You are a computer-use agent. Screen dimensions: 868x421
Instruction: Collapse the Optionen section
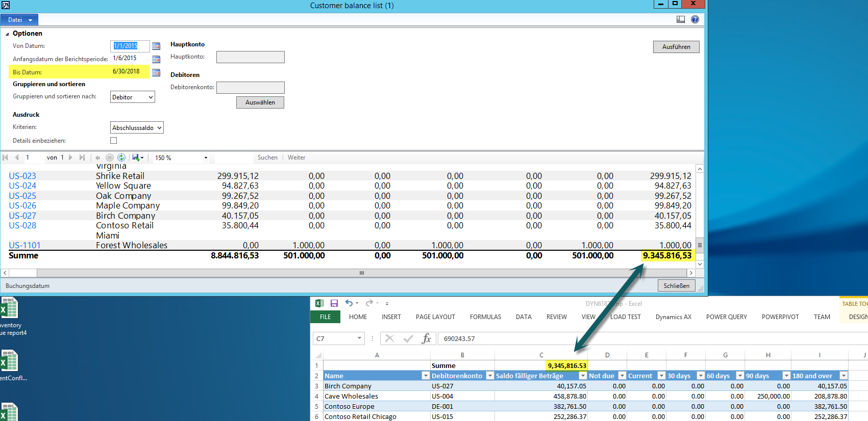(x=7, y=34)
